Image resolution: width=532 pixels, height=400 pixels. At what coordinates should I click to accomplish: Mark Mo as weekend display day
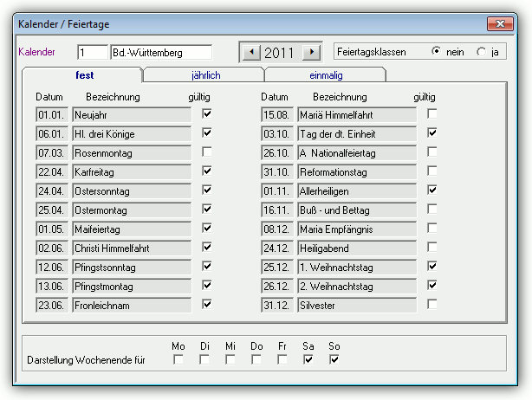point(178,359)
